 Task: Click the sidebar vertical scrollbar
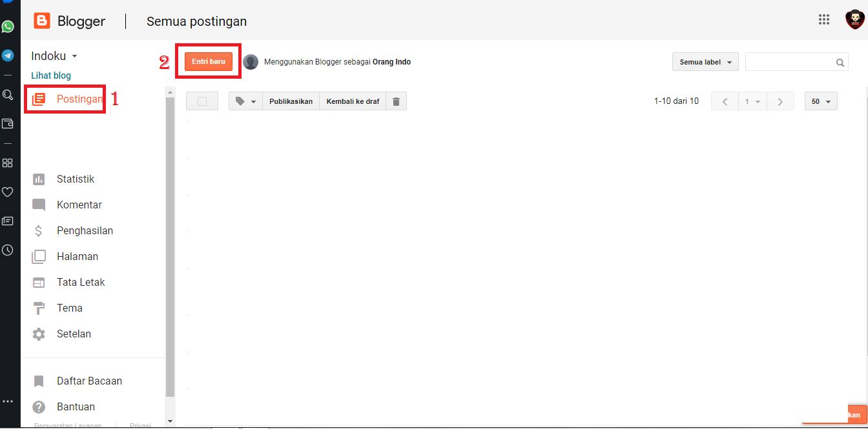pyautogui.click(x=170, y=247)
